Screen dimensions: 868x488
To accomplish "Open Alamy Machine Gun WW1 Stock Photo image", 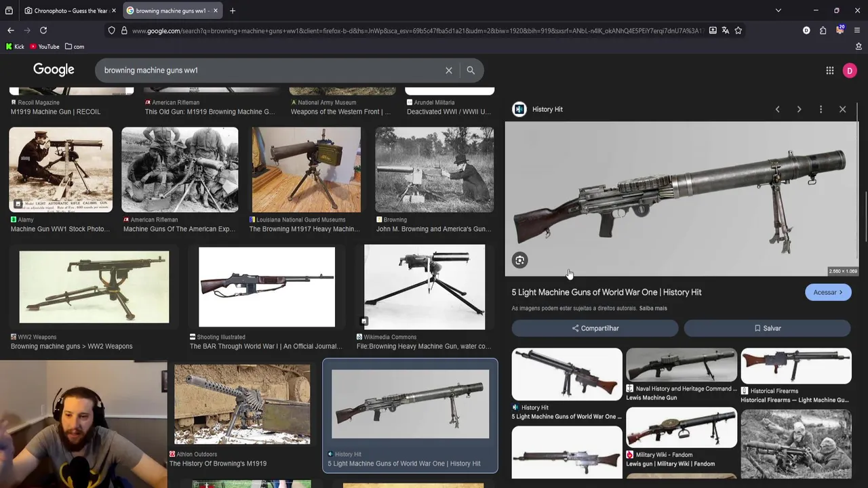I will tap(60, 169).
